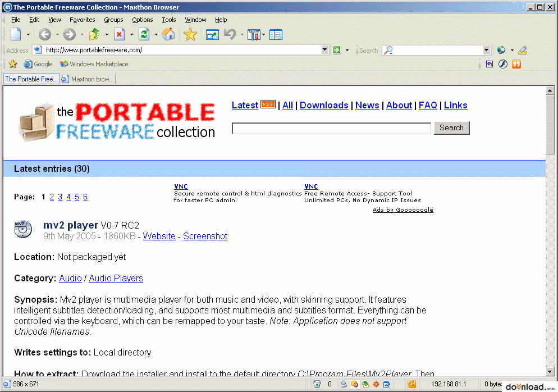This screenshot has width=558, height=392.
Task: Open the Groups menu
Action: (113, 20)
